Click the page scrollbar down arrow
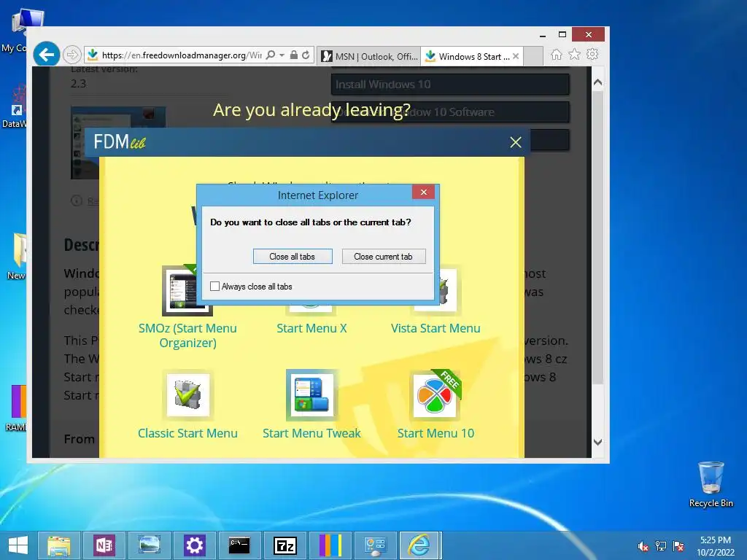This screenshot has height=560, width=747. (x=598, y=442)
